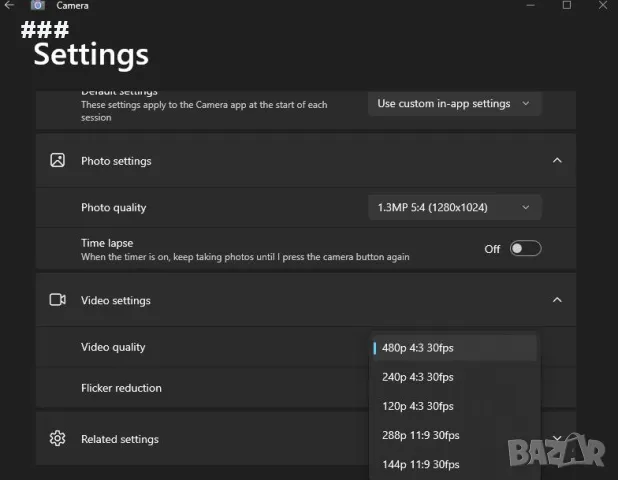Viewport: 618px width, 480px height.
Task: Click the Camera app icon
Action: click(38, 6)
